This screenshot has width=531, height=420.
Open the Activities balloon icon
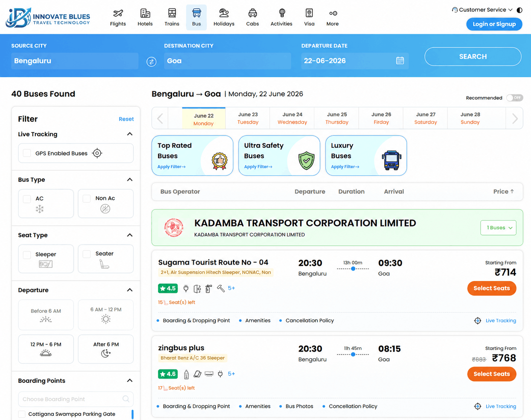(x=282, y=13)
